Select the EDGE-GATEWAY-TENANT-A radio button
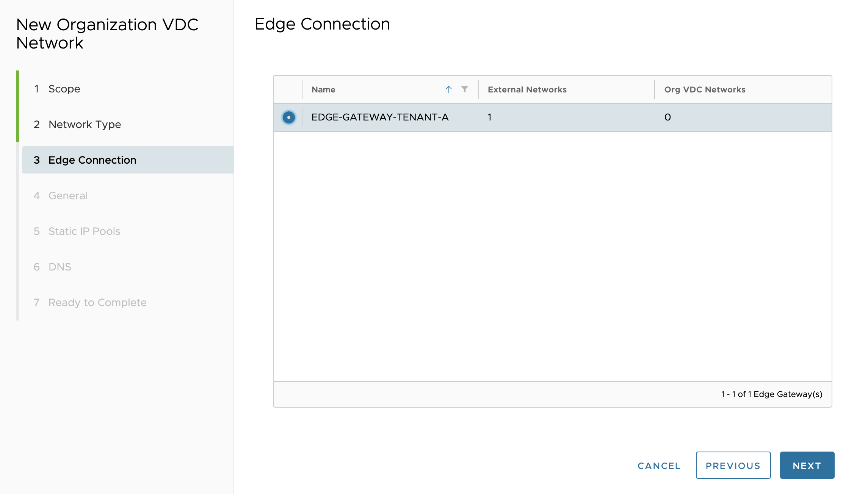 click(289, 117)
